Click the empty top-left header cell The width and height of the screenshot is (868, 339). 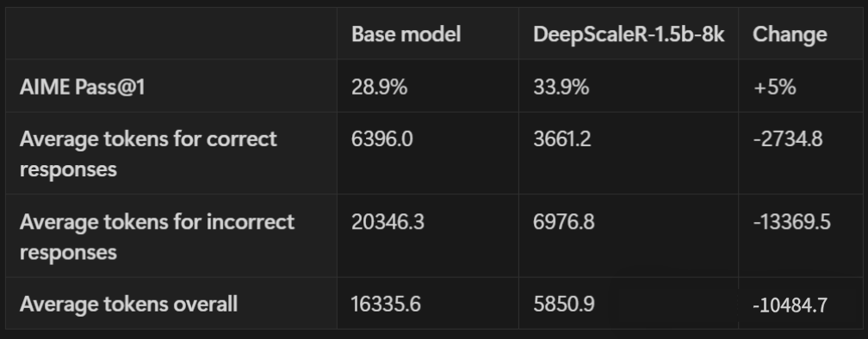pyautogui.click(x=171, y=34)
